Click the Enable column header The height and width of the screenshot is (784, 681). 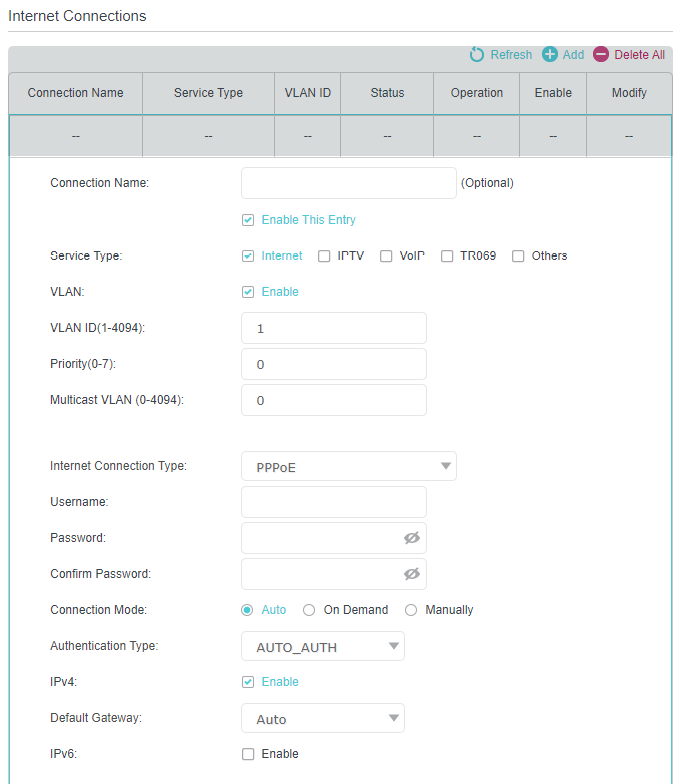(553, 93)
